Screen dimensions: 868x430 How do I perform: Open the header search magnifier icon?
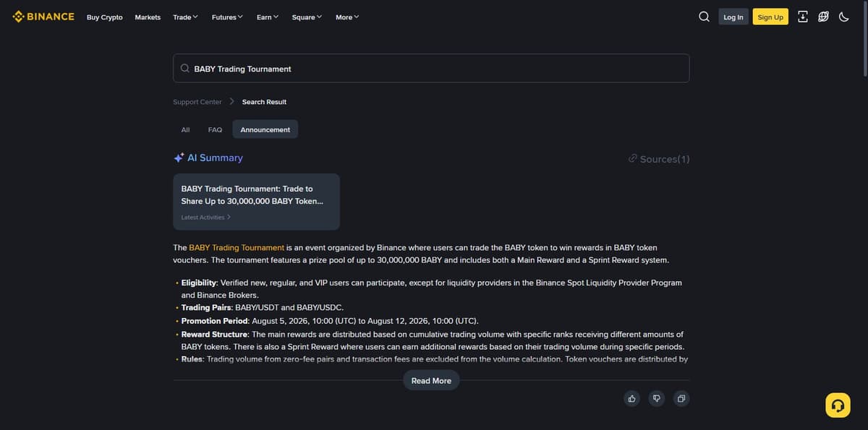click(x=704, y=17)
